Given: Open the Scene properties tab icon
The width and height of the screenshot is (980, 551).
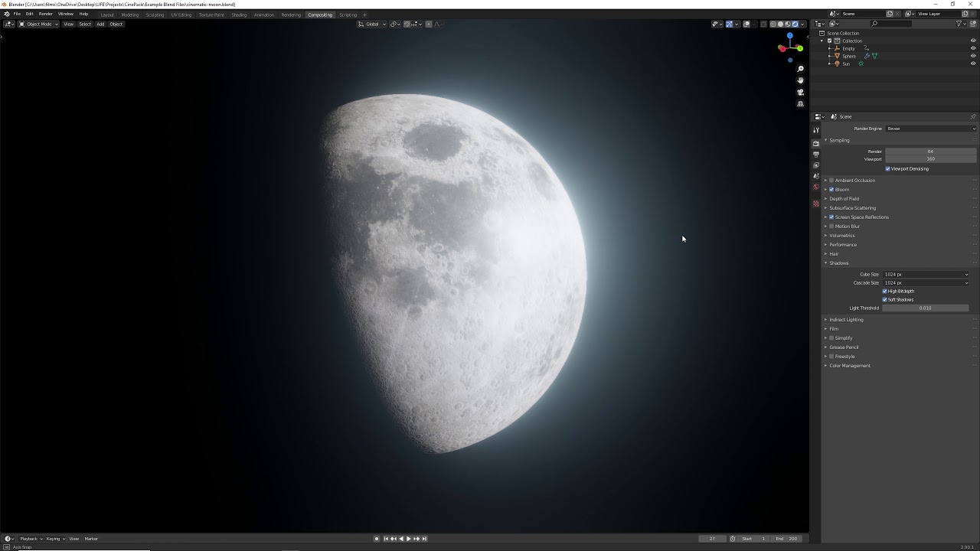Looking at the screenshot, I should tap(816, 176).
